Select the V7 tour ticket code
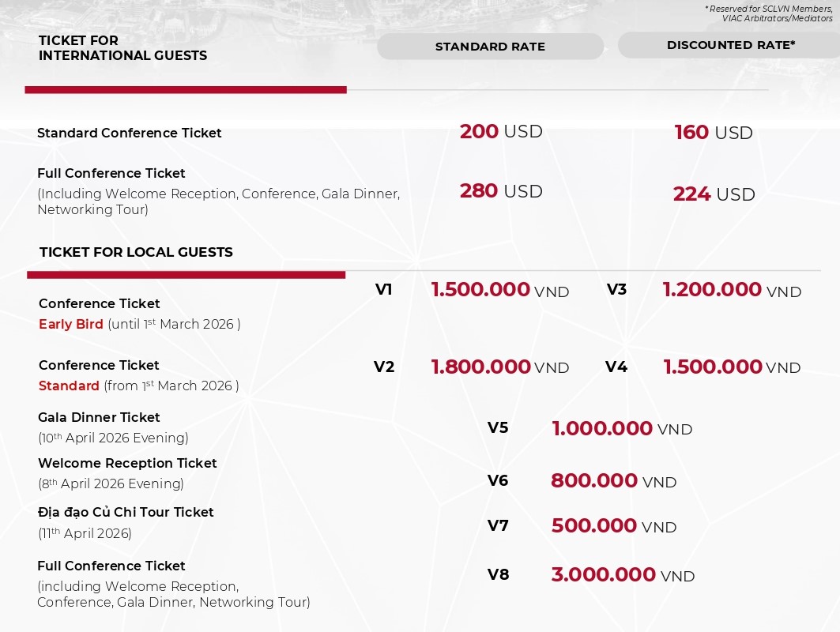This screenshot has width=840, height=632. pos(498,525)
